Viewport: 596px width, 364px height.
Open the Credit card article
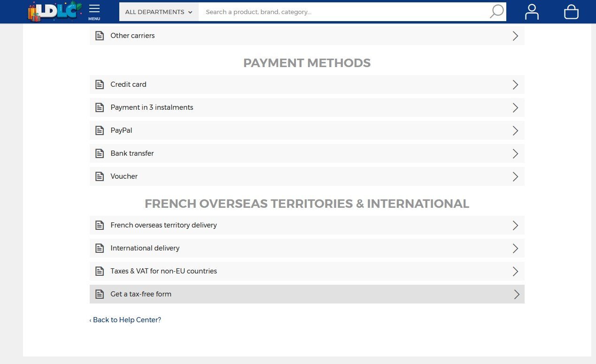307,84
